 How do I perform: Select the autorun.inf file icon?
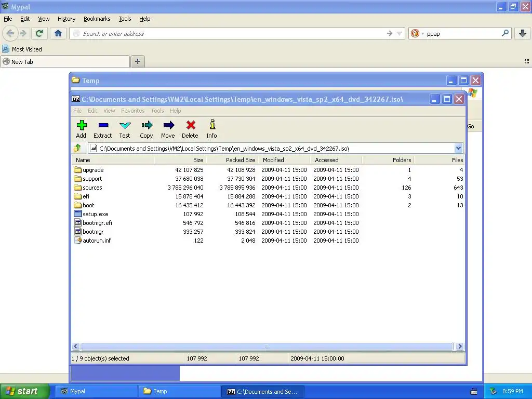pyautogui.click(x=78, y=240)
